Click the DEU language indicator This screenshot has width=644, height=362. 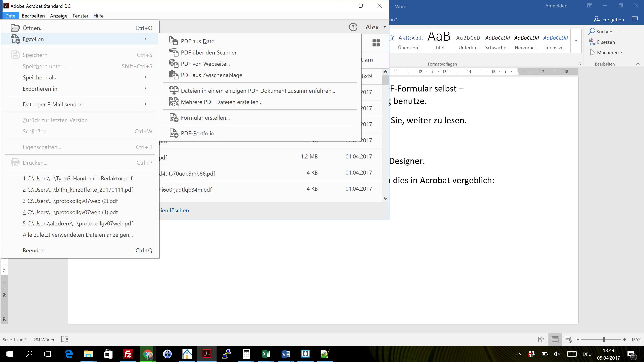[x=587, y=354]
